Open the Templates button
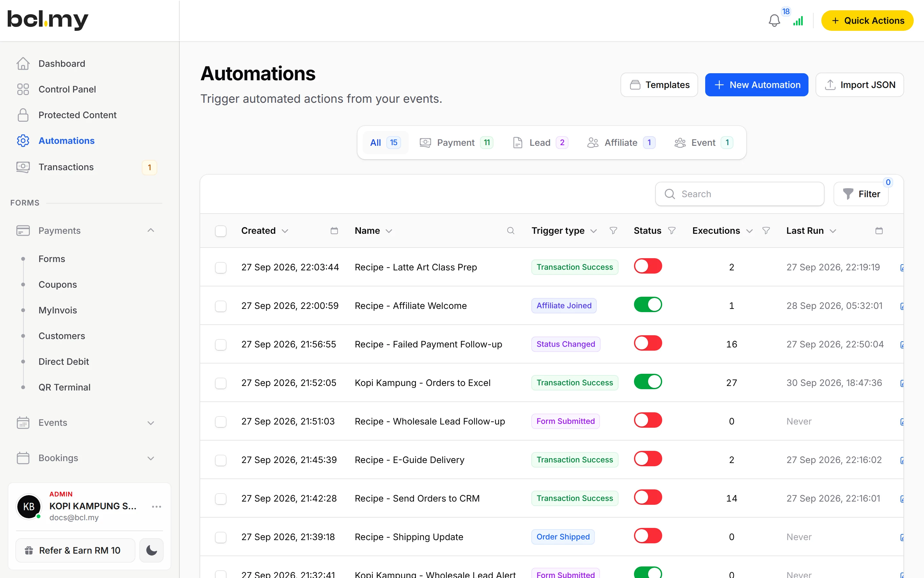This screenshot has width=924, height=578. pyautogui.click(x=659, y=85)
